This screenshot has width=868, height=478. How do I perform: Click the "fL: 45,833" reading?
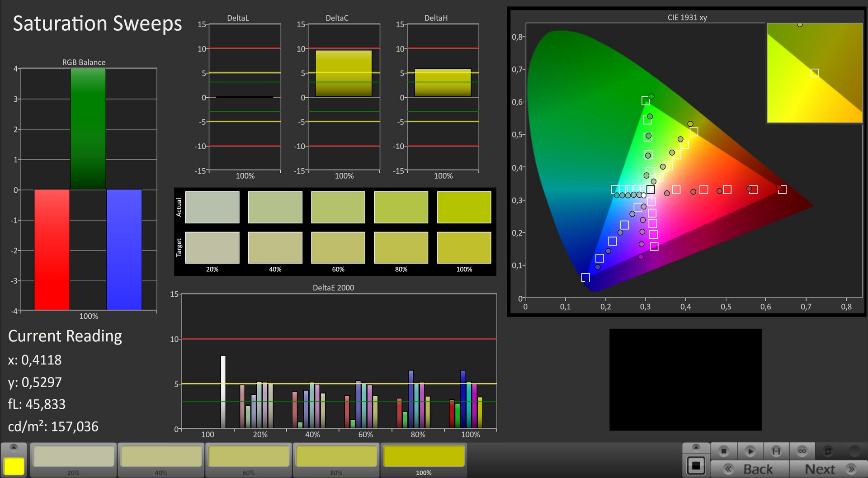coord(37,404)
